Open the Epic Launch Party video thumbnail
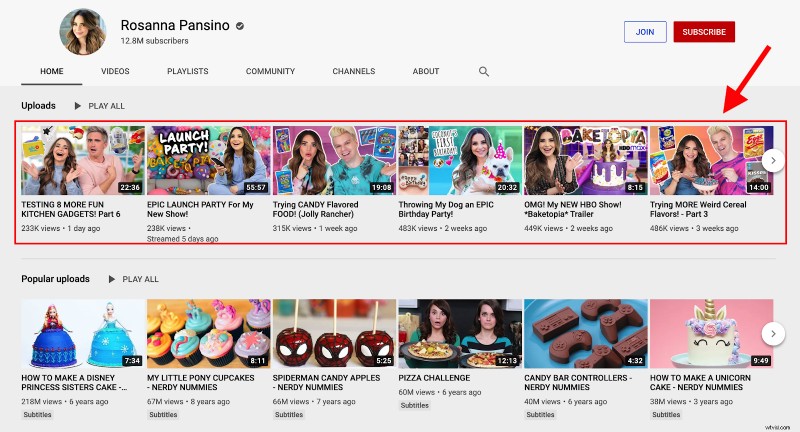 click(209, 159)
